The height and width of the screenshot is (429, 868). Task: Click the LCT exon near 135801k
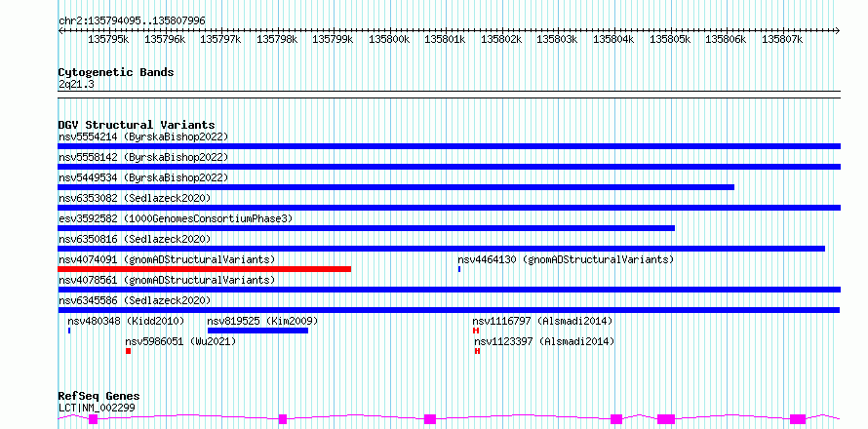430,418
